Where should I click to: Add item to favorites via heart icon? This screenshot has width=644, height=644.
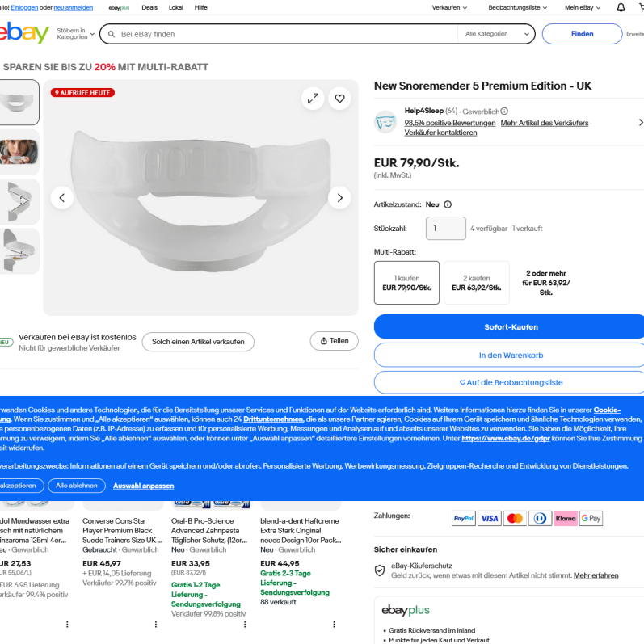click(340, 99)
